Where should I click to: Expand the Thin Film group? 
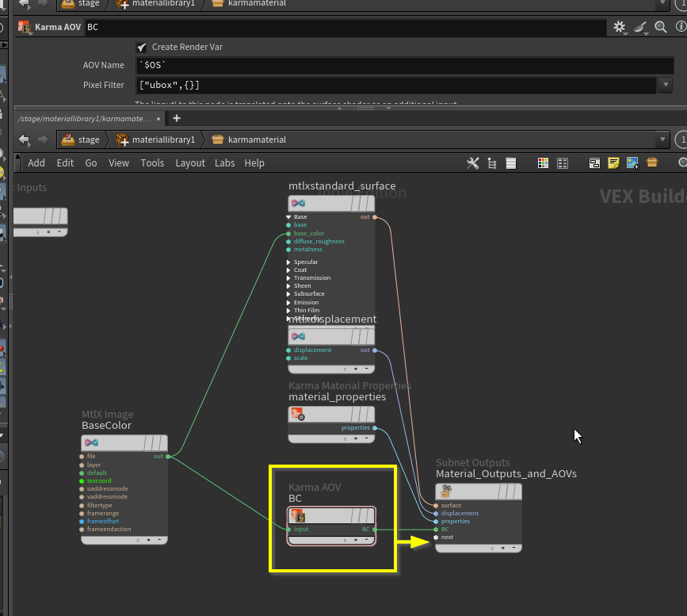288,311
